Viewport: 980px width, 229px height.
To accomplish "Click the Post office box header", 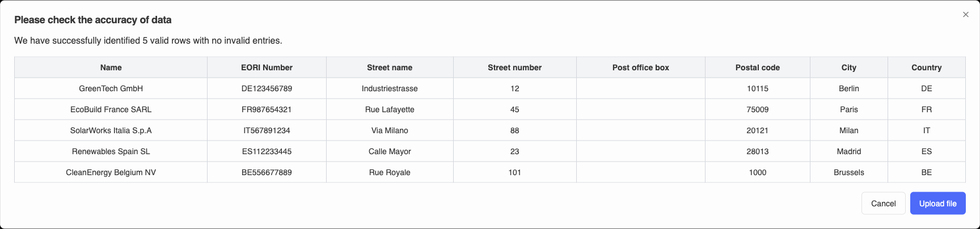I will pyautogui.click(x=640, y=67).
